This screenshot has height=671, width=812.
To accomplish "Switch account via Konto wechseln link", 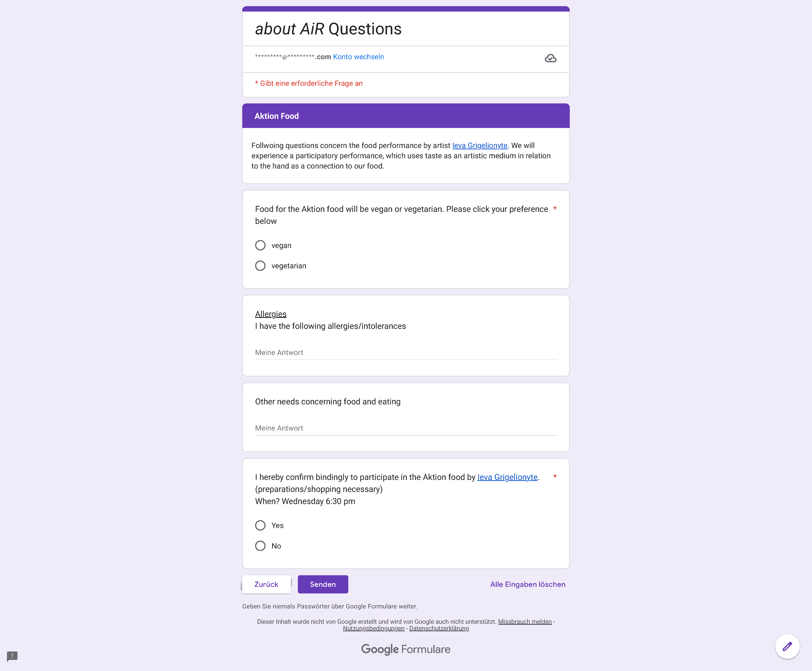I will [358, 57].
